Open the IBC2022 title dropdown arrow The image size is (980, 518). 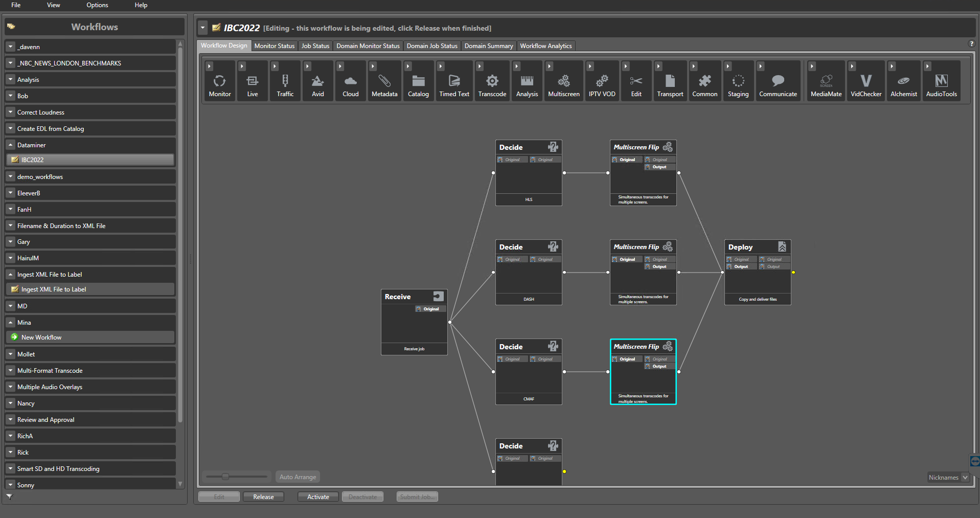click(203, 28)
